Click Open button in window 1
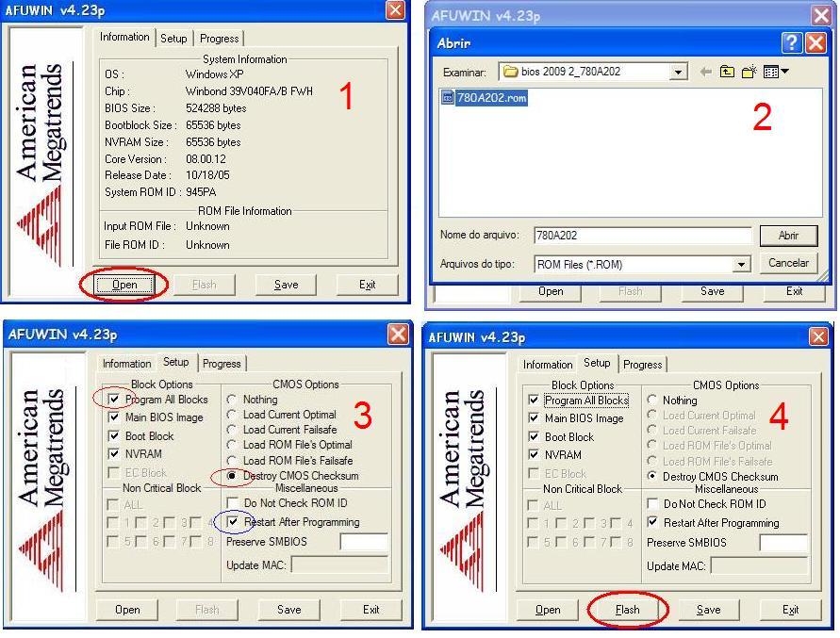The height and width of the screenshot is (638, 840). (124, 285)
